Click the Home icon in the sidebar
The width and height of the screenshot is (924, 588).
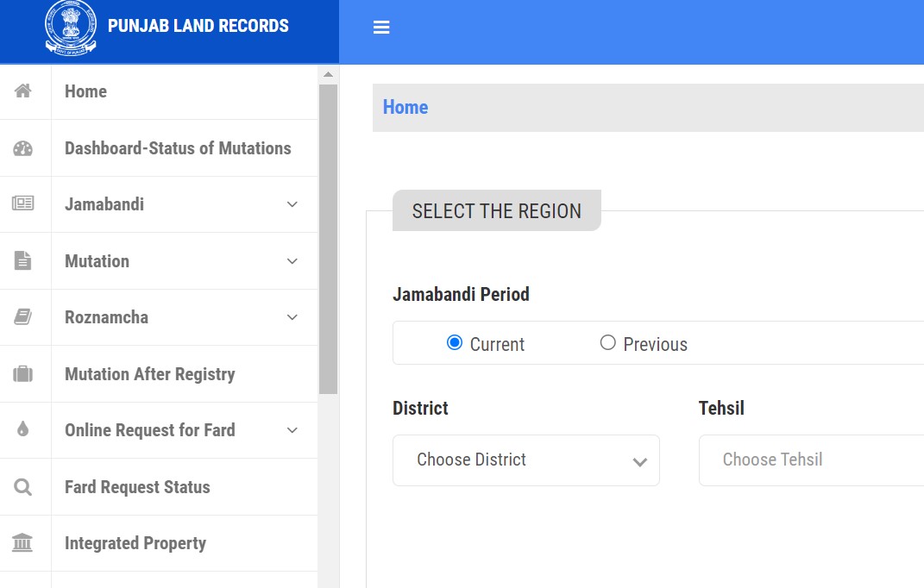[x=25, y=91]
